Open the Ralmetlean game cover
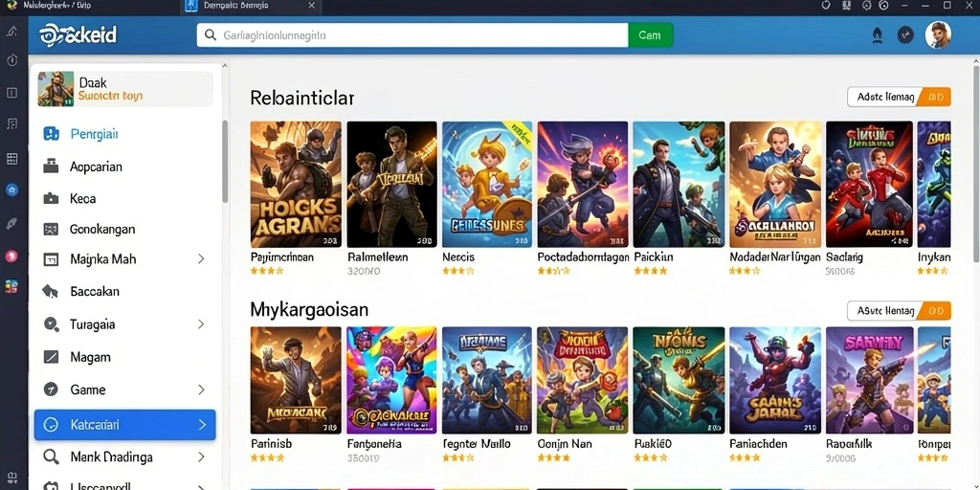 point(391,185)
